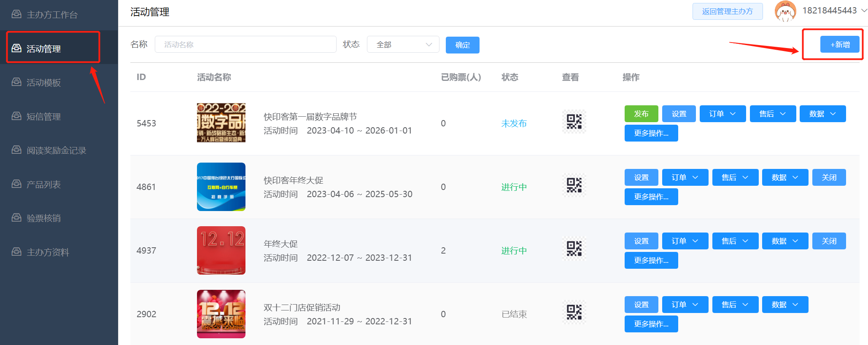The width and height of the screenshot is (868, 345).
Task: Click 更多操作 for activity 2902
Action: coord(651,324)
